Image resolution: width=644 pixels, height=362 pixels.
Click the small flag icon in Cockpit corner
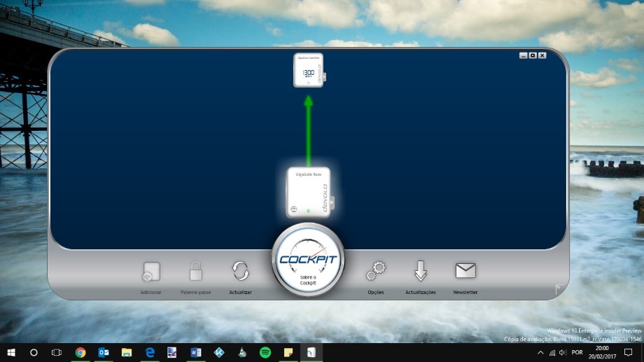point(558,288)
